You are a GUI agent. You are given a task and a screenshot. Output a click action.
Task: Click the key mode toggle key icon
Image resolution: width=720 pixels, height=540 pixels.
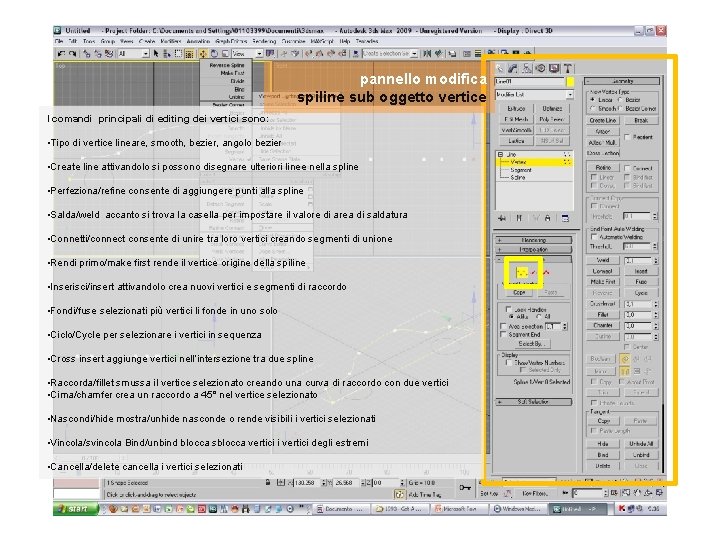coord(465,488)
